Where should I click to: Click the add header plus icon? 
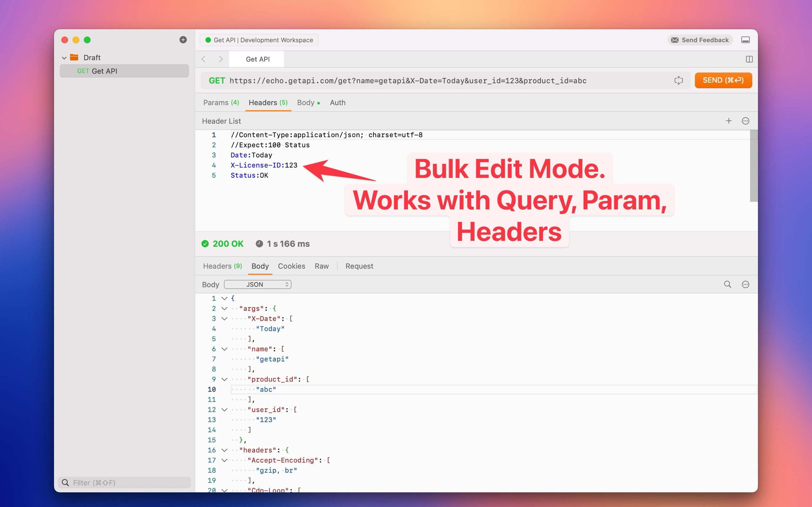729,121
